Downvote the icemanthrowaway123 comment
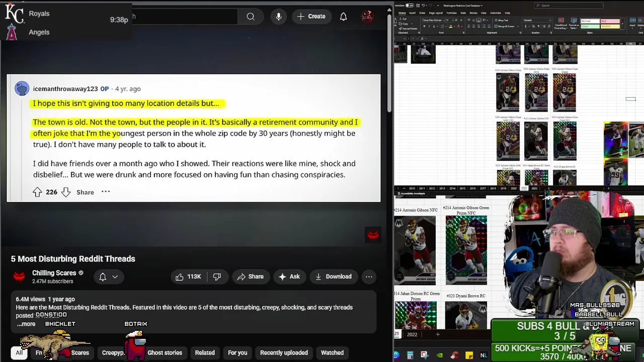 tap(66, 192)
